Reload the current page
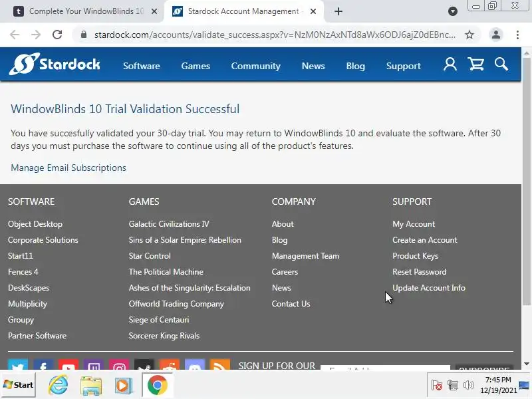Viewport: 532px width, 399px height. (57, 35)
